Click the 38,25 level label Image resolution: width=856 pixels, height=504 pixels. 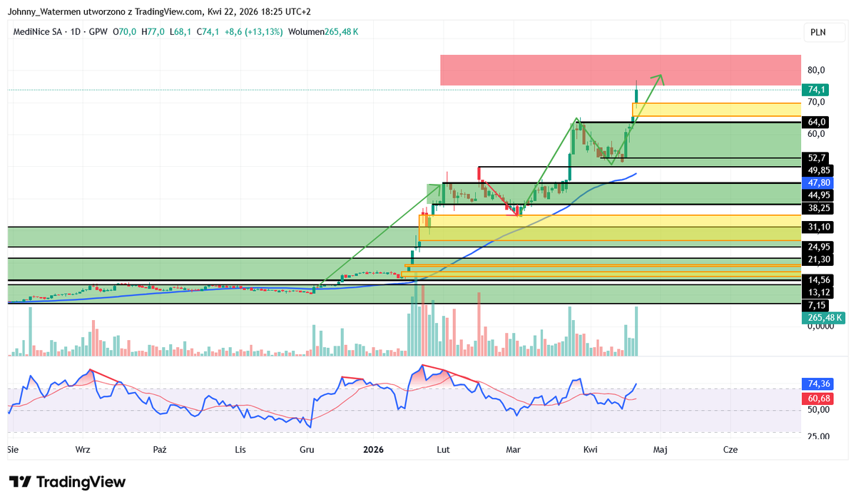819,208
